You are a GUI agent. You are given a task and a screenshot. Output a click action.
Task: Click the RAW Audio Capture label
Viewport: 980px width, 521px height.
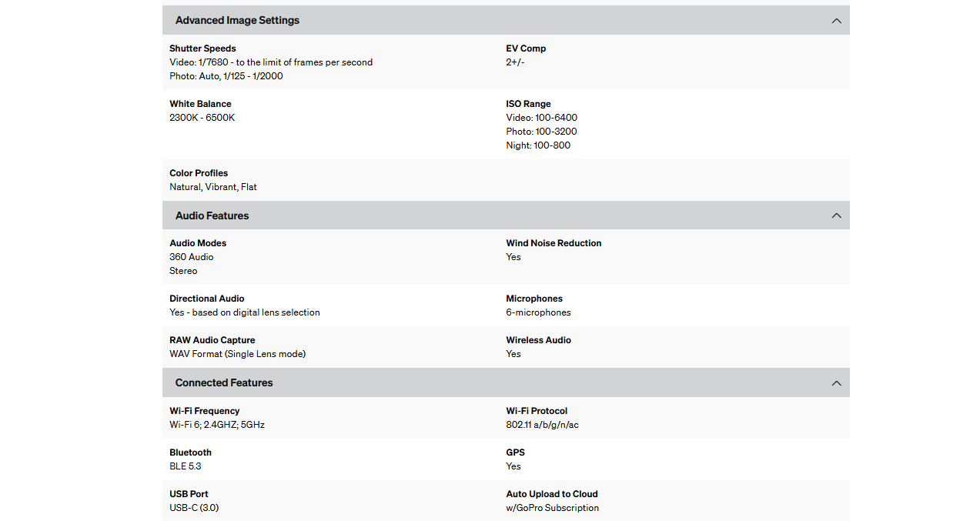[x=212, y=340]
